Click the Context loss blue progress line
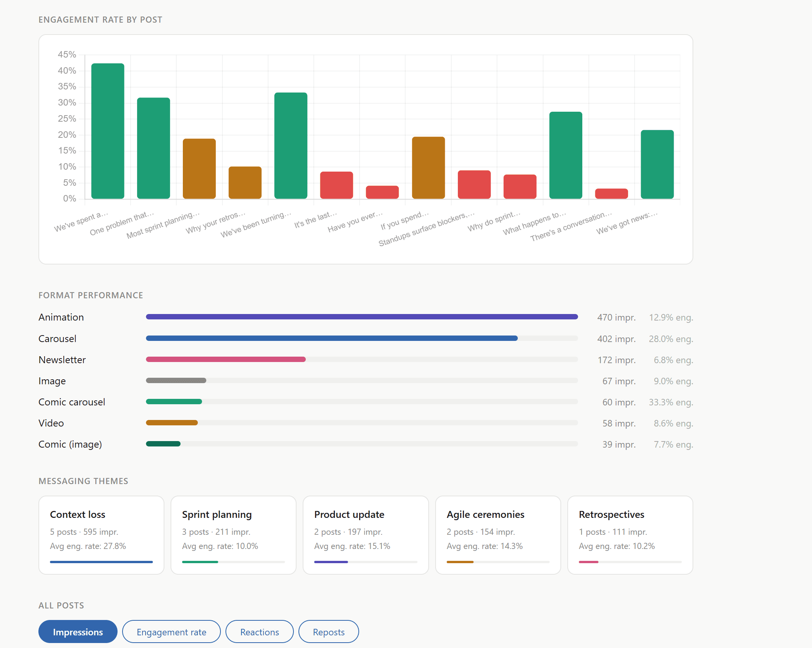The width and height of the screenshot is (812, 648). pyautogui.click(x=101, y=562)
